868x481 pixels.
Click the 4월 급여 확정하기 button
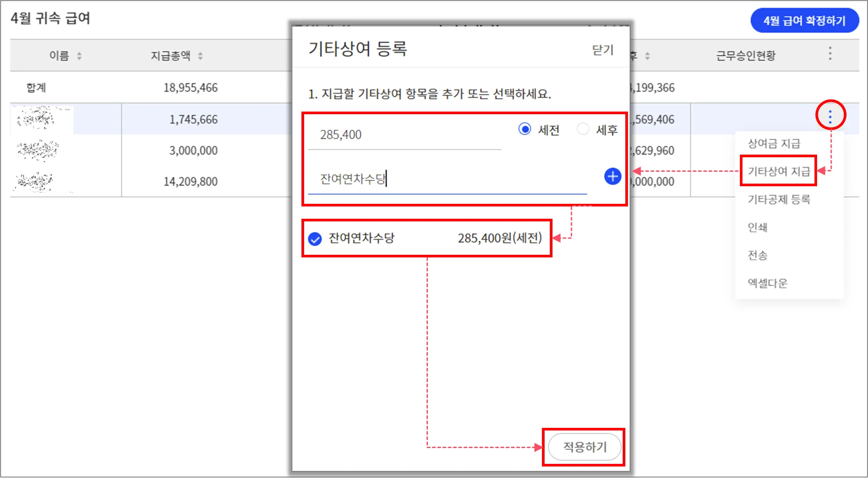pyautogui.click(x=804, y=21)
